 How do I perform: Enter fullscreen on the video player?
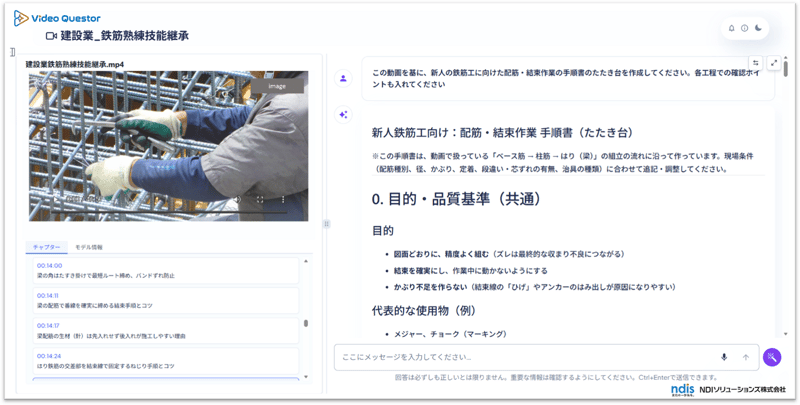[260, 199]
